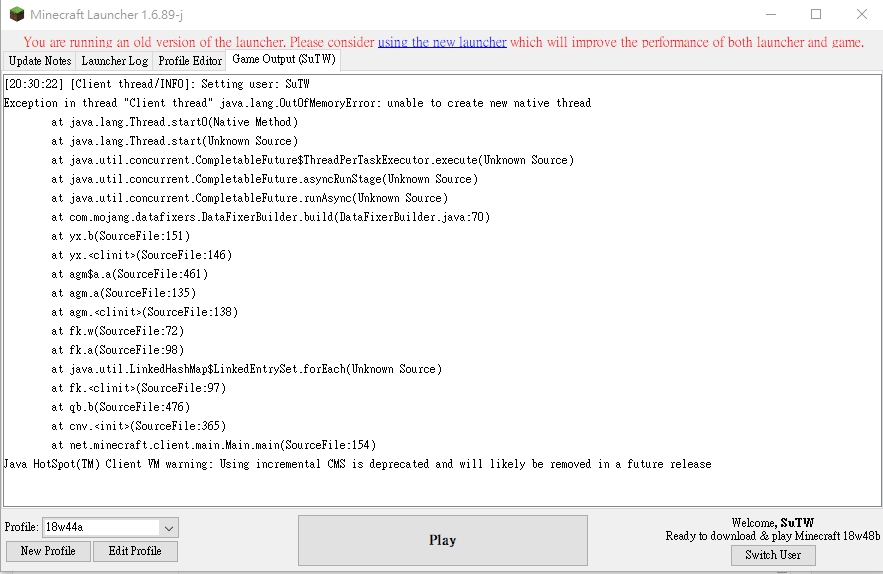
Task: Go to the Profile Editor tab
Action: (190, 61)
